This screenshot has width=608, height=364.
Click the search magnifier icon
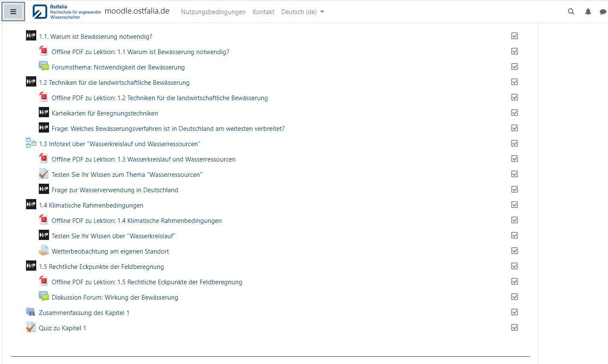click(571, 12)
